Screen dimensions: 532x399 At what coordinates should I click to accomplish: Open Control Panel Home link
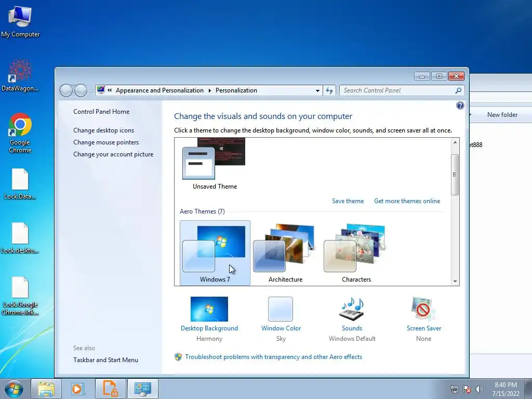[x=101, y=112]
